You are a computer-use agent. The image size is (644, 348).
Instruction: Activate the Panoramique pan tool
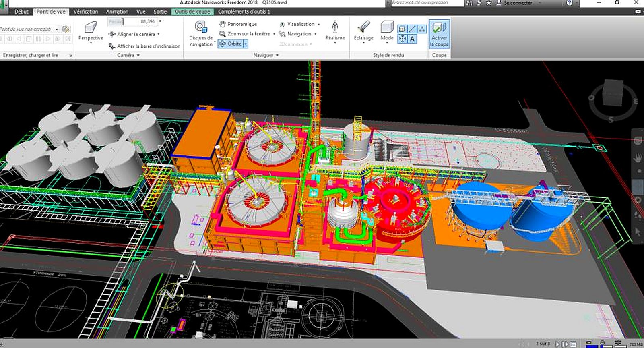pyautogui.click(x=237, y=24)
